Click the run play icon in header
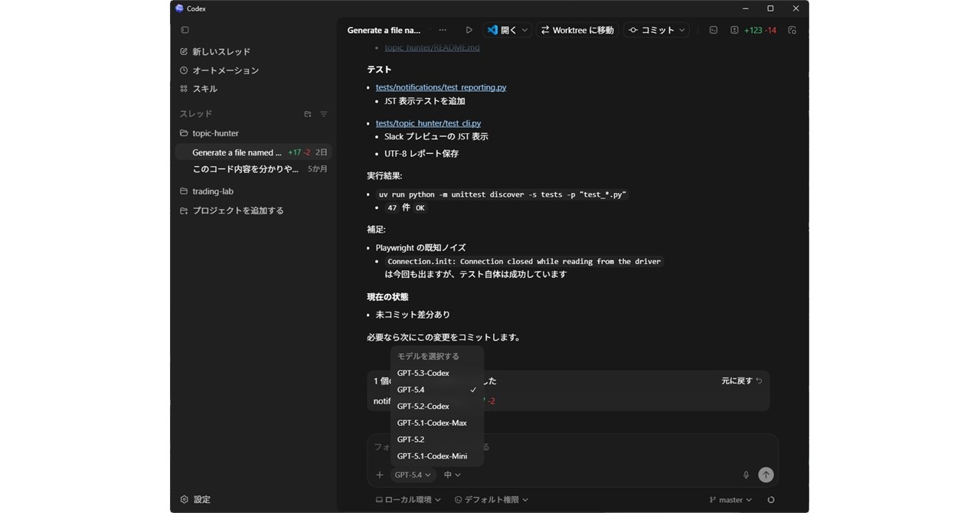This screenshot has width=980, height=513. tap(469, 30)
